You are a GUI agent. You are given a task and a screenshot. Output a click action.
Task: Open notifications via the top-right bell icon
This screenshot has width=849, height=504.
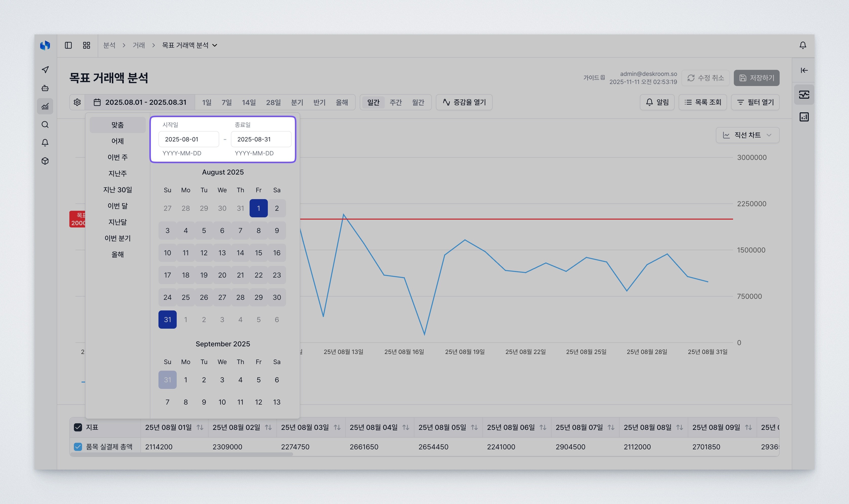coord(803,45)
